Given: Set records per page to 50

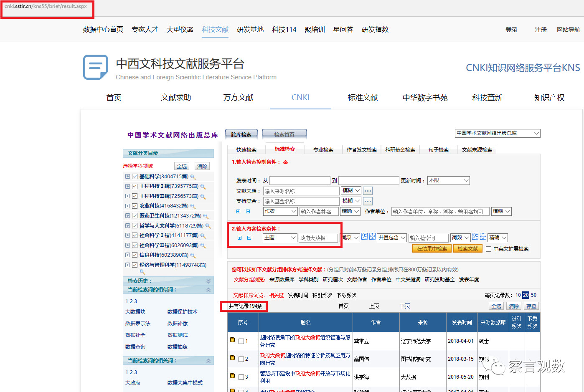Looking at the screenshot, I should click(x=533, y=295).
